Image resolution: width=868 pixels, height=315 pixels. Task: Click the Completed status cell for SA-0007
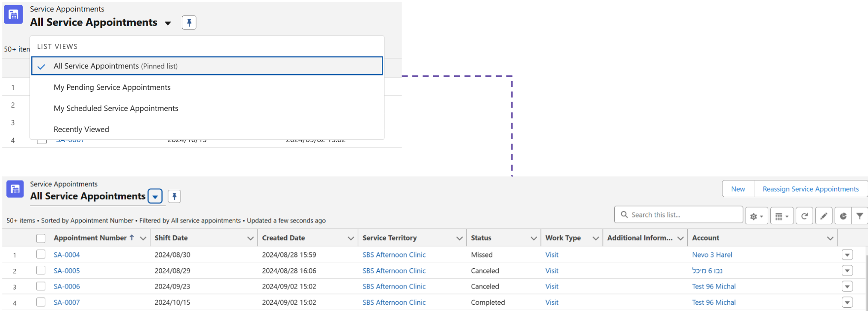(488, 302)
